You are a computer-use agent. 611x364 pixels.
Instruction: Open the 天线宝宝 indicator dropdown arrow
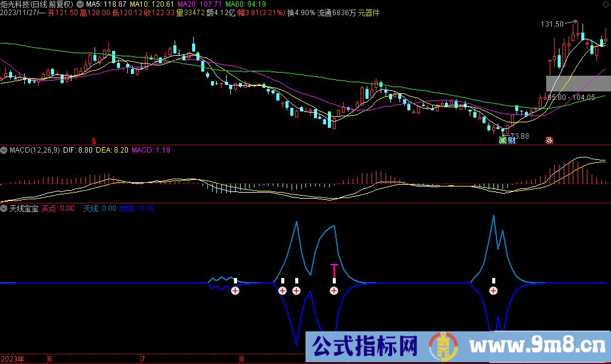click(4, 208)
